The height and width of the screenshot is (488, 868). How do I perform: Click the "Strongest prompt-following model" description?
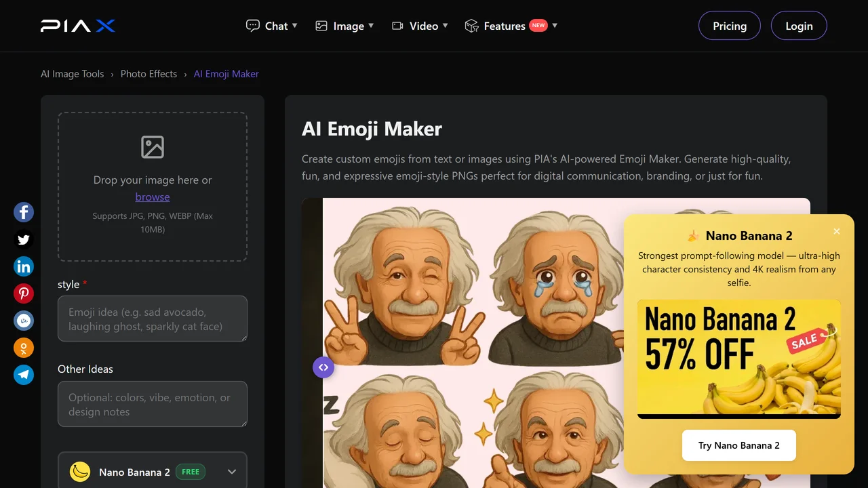pyautogui.click(x=739, y=269)
